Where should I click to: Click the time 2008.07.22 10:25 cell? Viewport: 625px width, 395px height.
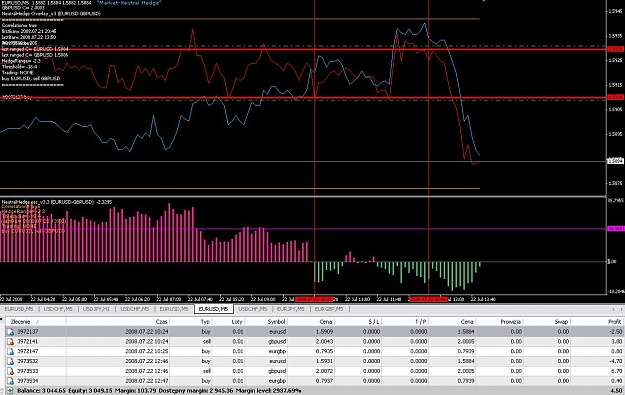[147, 352]
